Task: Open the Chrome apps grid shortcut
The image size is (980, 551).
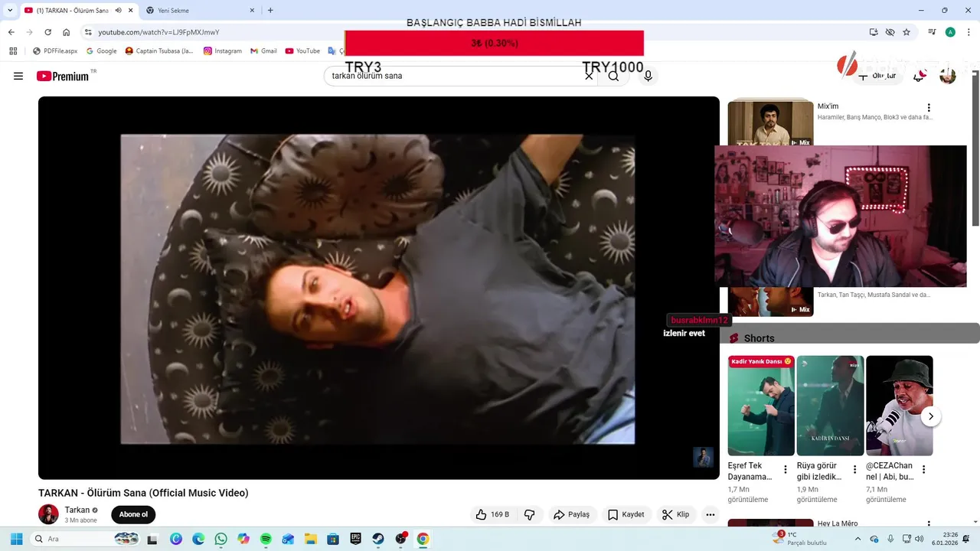Action: coord(13,51)
